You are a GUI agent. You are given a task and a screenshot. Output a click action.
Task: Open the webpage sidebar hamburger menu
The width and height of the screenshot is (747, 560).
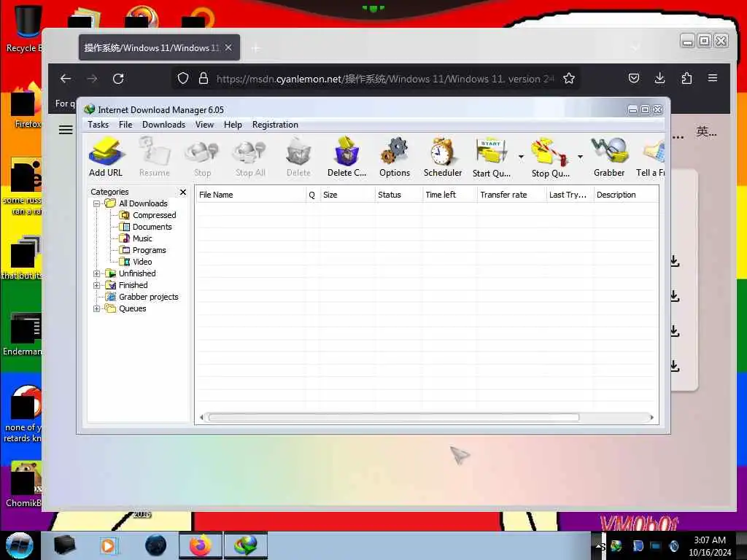tap(66, 130)
